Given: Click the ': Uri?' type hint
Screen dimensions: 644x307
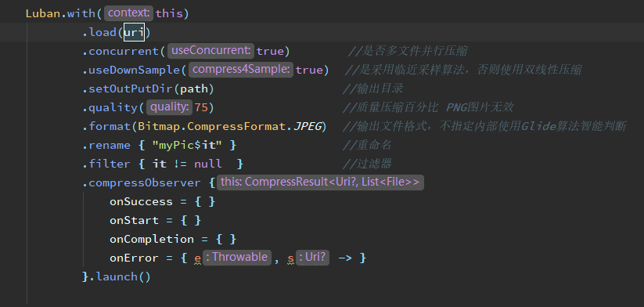Looking at the screenshot, I should [312, 258].
